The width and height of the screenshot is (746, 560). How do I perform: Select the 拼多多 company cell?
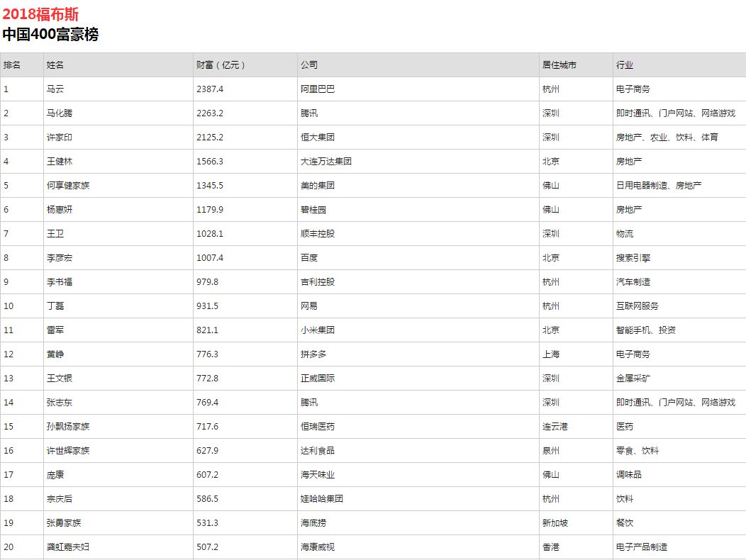pos(313,354)
